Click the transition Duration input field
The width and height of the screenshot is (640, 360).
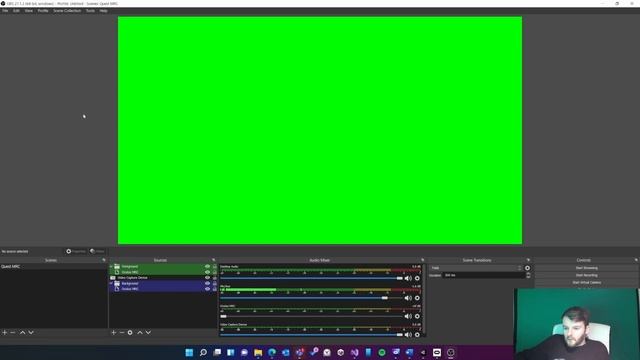[x=484, y=276]
